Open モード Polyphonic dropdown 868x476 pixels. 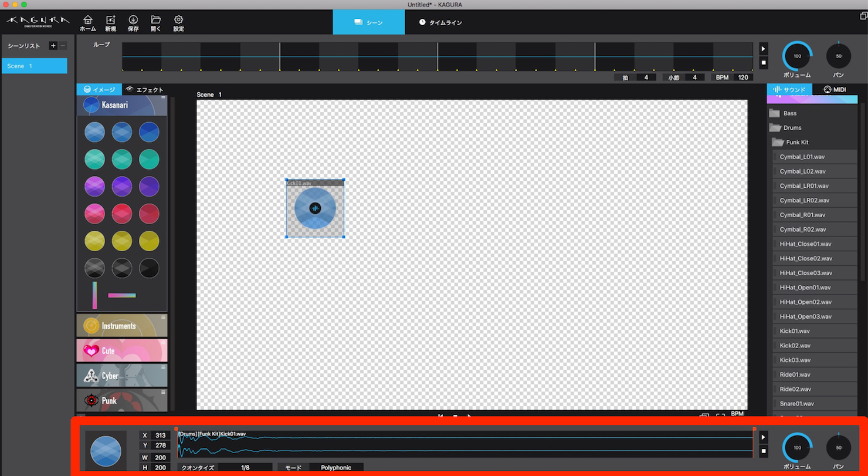(336, 468)
